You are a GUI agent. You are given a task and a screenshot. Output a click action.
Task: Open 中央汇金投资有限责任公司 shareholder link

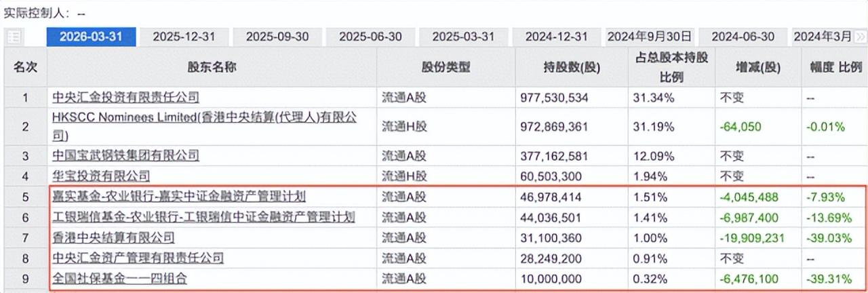tap(126, 98)
